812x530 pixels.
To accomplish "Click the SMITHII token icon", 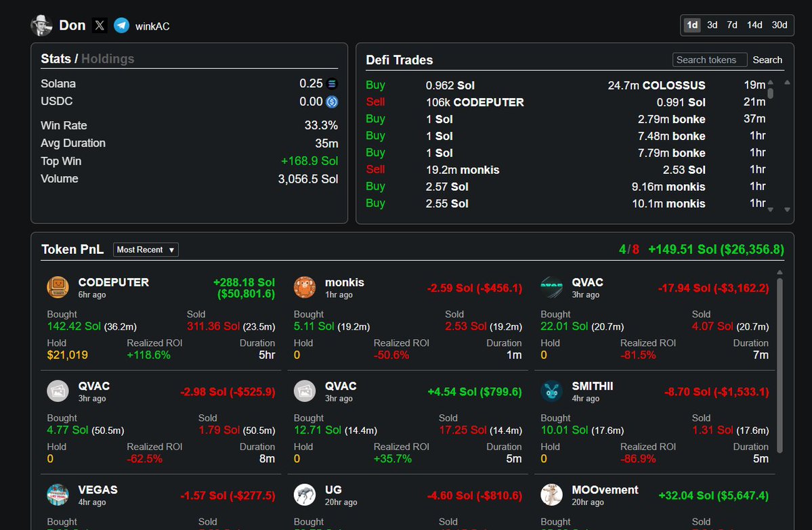I will click(x=551, y=391).
